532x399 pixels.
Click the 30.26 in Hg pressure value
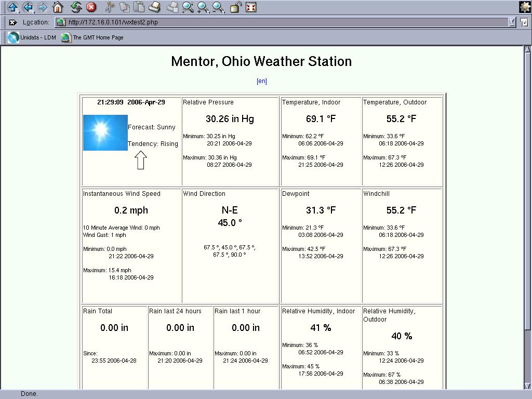coord(230,119)
